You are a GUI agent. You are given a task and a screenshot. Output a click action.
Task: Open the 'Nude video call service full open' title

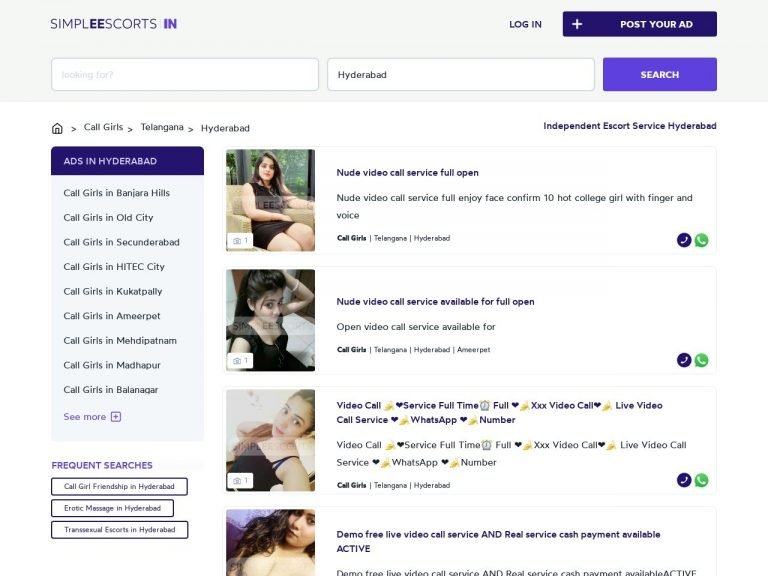[x=408, y=172]
